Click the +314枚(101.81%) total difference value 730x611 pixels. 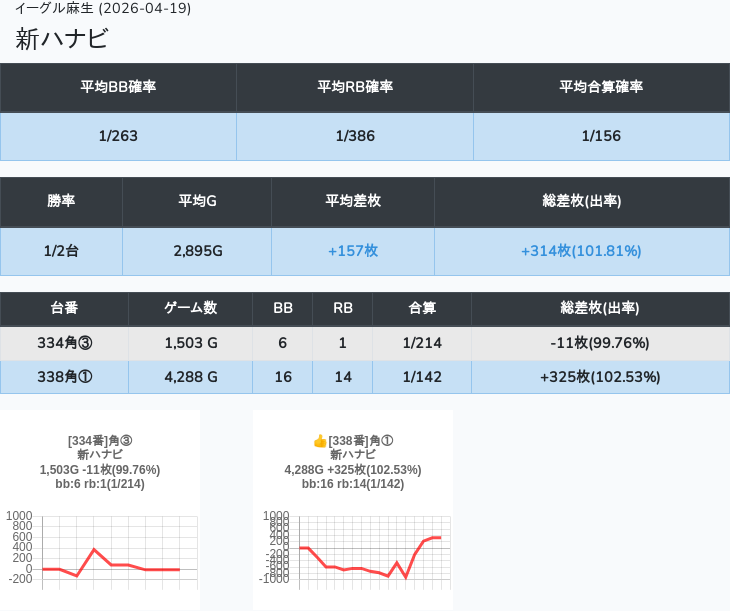pyautogui.click(x=581, y=251)
